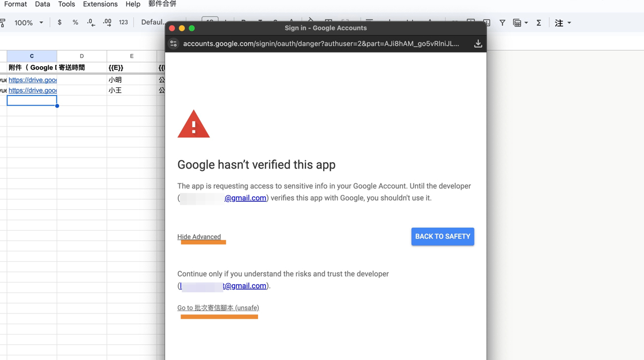The image size is (644, 360).
Task: Click the increase decimal places icon
Action: click(107, 22)
